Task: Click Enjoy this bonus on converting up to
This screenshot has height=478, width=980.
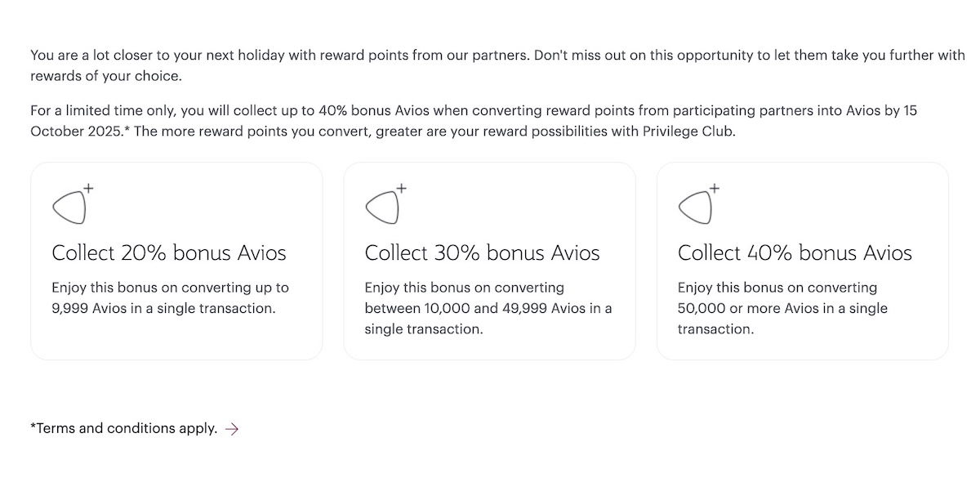Action: (170, 288)
